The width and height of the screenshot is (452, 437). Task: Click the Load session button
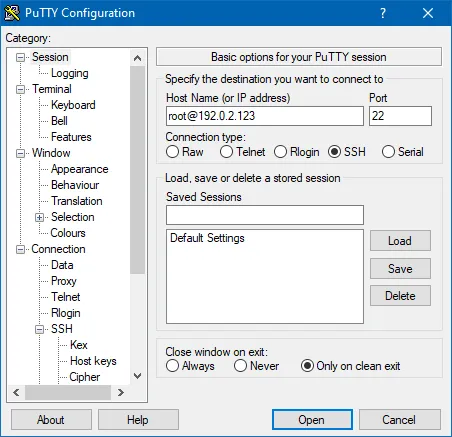[x=400, y=241]
